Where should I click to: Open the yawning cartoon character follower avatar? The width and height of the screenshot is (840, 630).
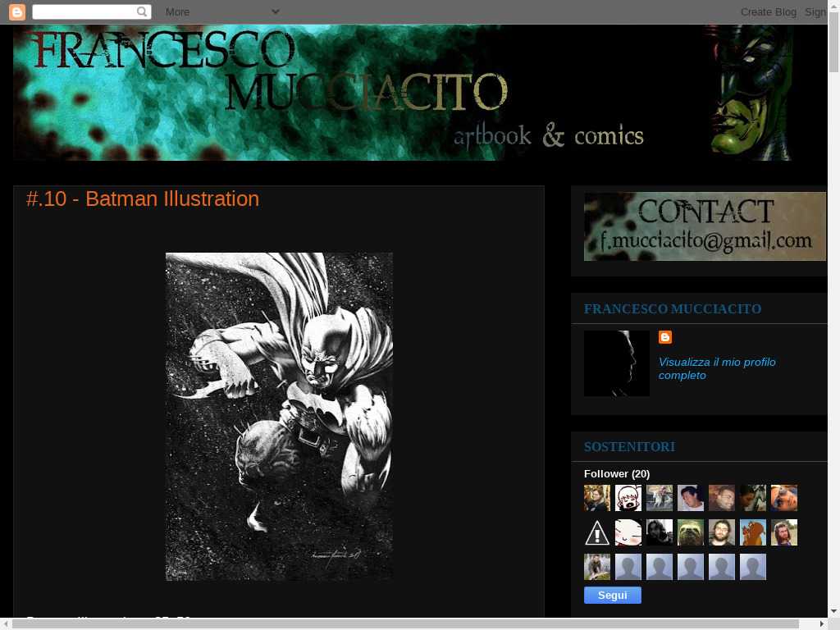[628, 498]
